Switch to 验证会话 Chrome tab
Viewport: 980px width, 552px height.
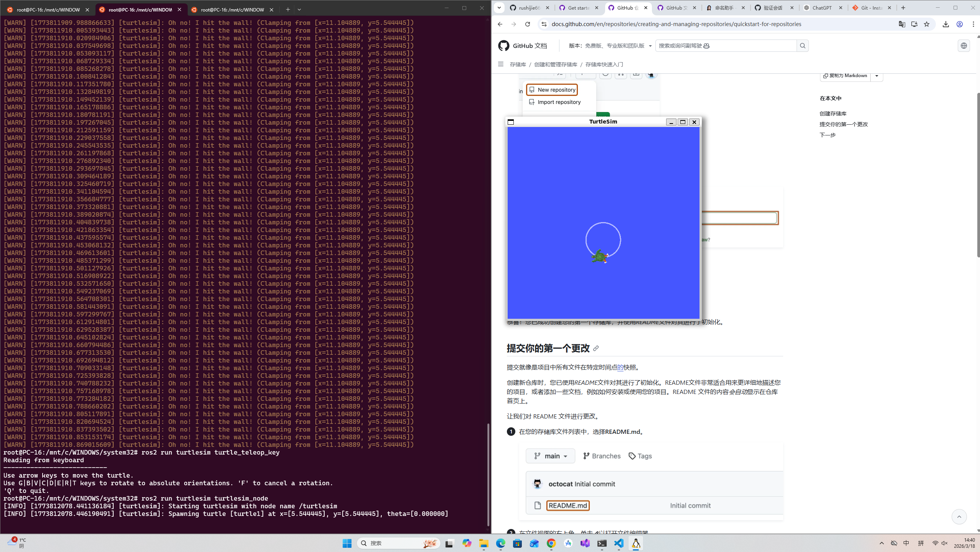(774, 8)
